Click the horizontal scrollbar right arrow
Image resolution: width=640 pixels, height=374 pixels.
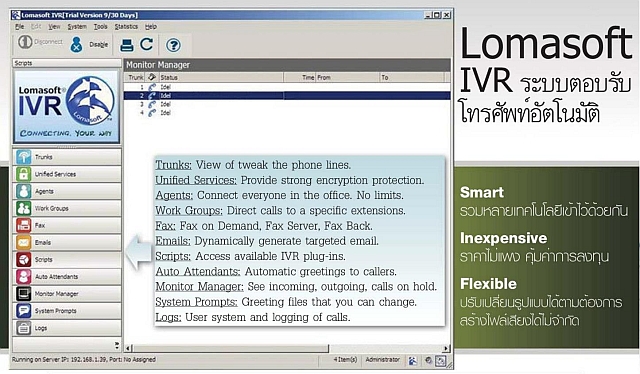(x=446, y=348)
